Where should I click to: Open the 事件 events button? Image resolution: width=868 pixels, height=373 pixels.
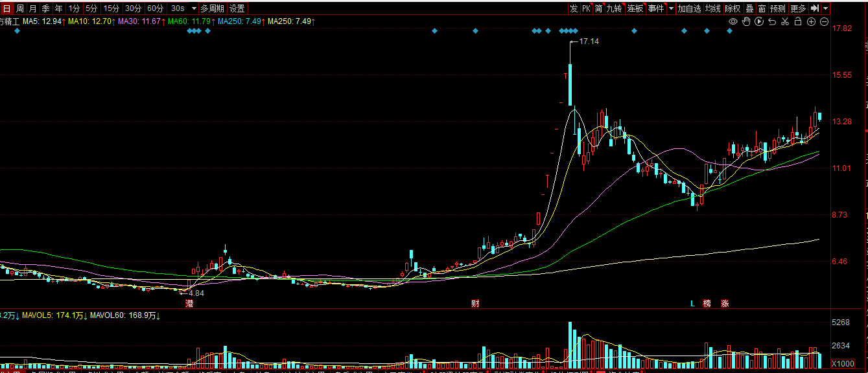pos(656,8)
